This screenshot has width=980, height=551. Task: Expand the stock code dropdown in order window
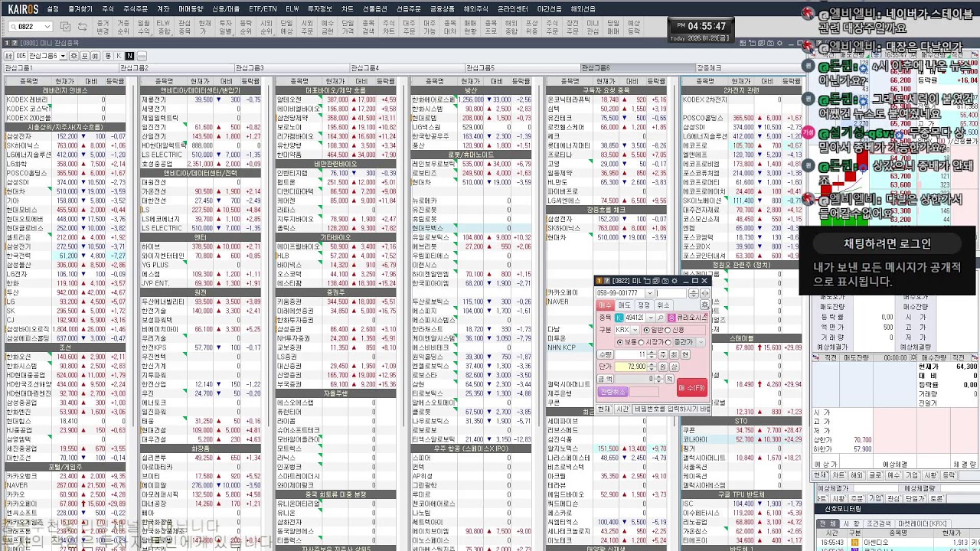pyautogui.click(x=651, y=318)
